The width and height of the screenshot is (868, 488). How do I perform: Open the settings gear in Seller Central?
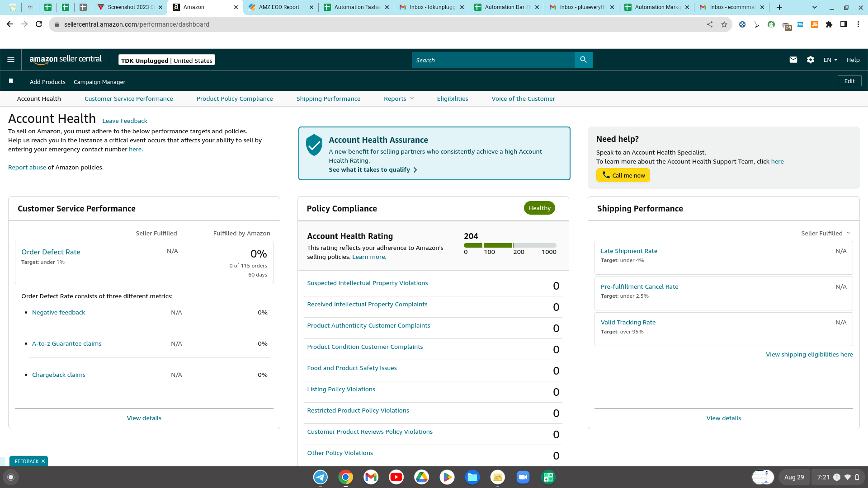(810, 60)
